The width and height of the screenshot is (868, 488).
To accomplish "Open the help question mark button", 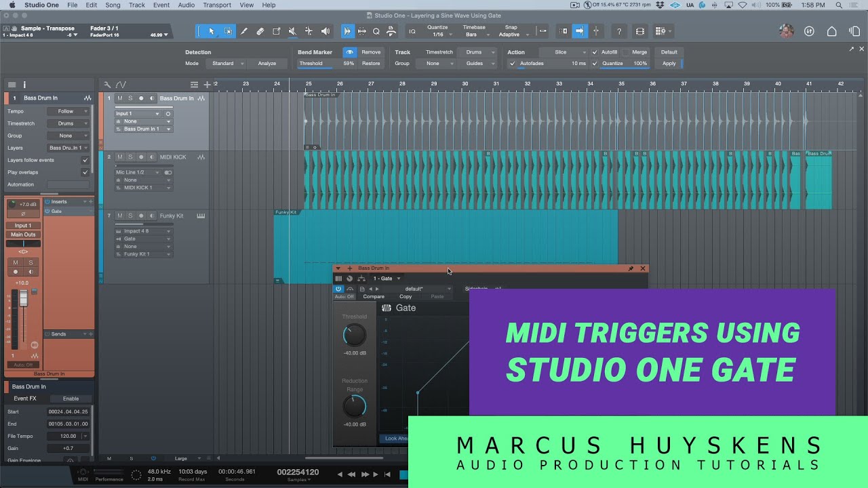I will click(618, 31).
